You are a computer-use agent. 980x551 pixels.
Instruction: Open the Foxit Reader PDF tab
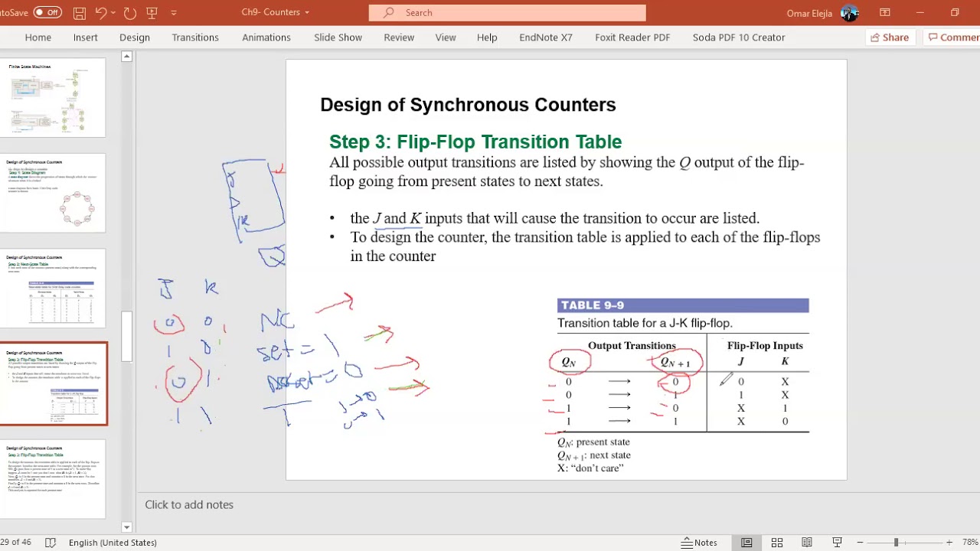pos(632,37)
